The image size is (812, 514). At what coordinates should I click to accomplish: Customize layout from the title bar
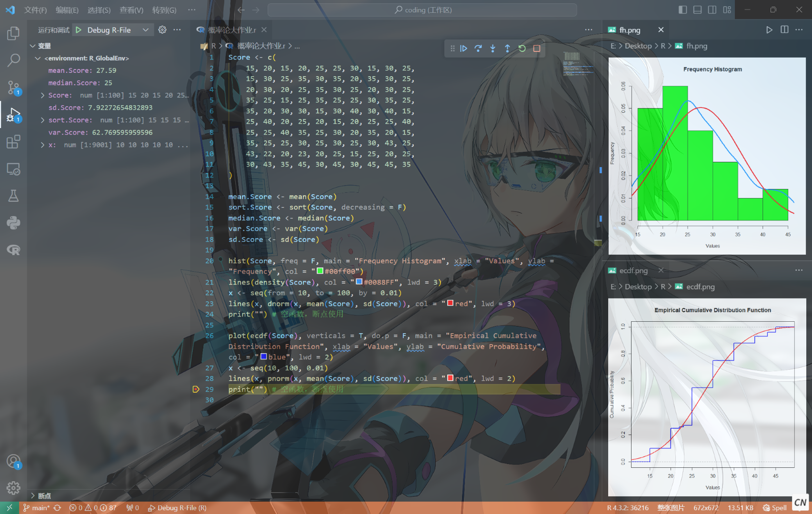click(727, 10)
